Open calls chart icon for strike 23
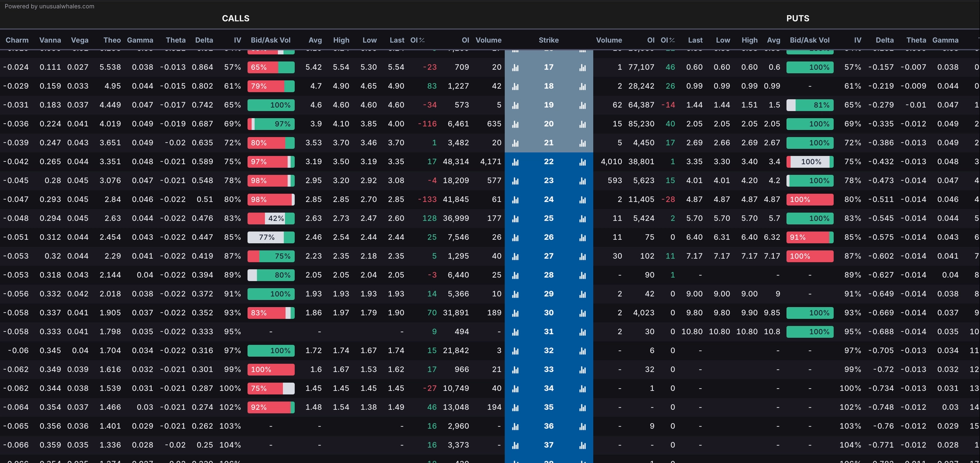The height and width of the screenshot is (463, 980). click(x=515, y=181)
